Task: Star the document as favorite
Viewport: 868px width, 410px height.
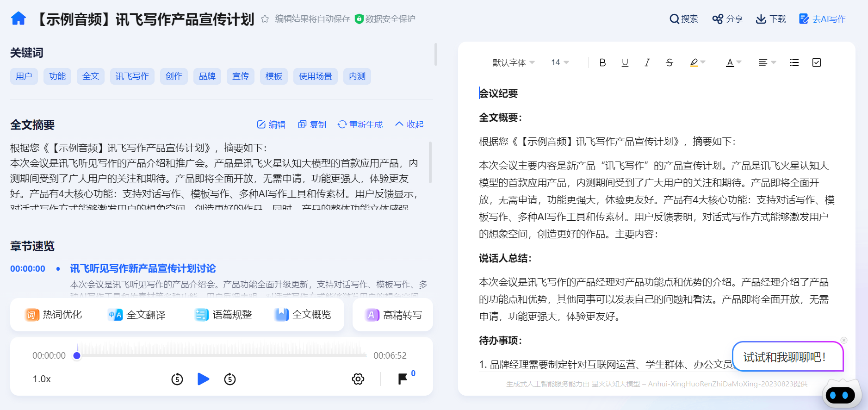Action: (265, 19)
